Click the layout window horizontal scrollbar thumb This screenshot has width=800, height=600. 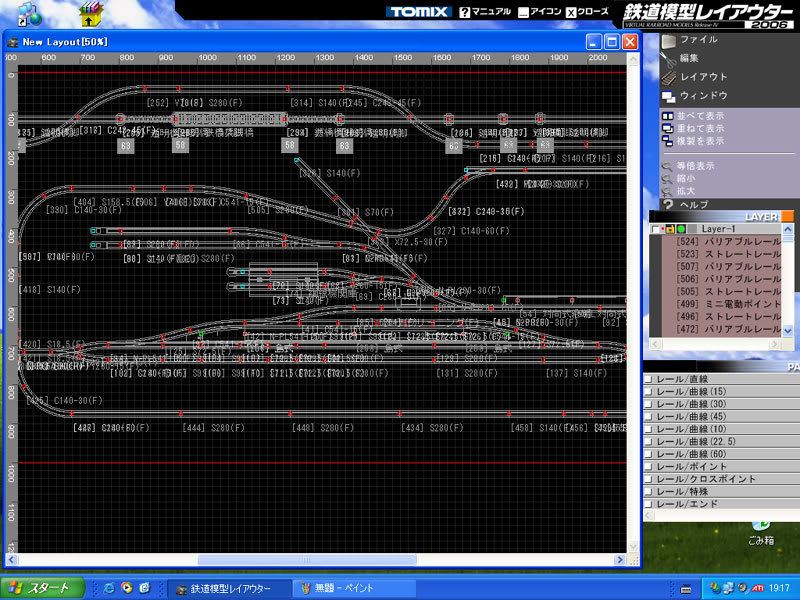307,560
